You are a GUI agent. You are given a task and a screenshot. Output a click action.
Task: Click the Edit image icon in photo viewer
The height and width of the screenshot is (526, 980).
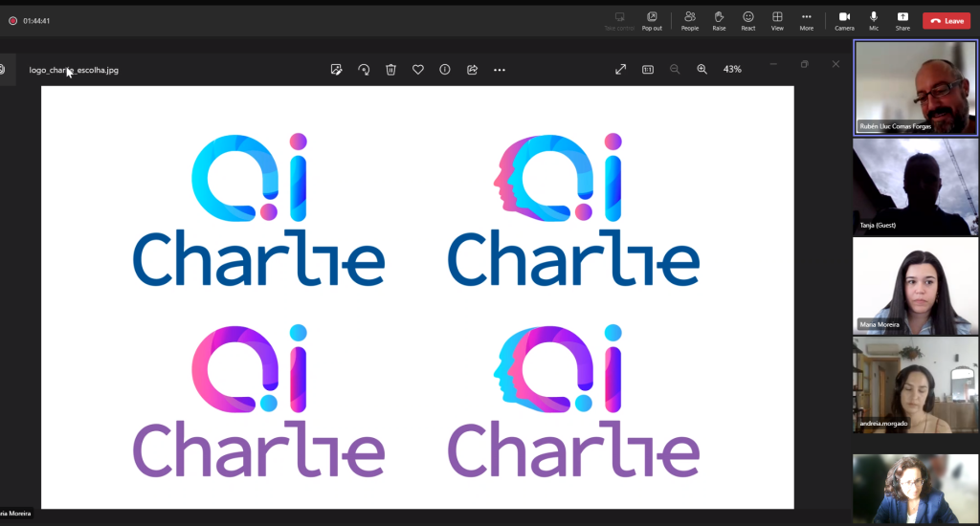point(337,70)
